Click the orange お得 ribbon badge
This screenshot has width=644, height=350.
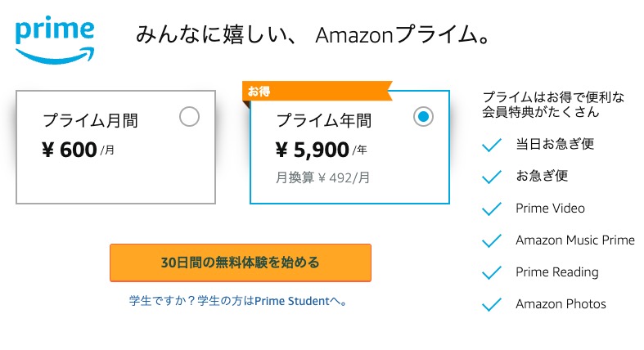(x=317, y=91)
